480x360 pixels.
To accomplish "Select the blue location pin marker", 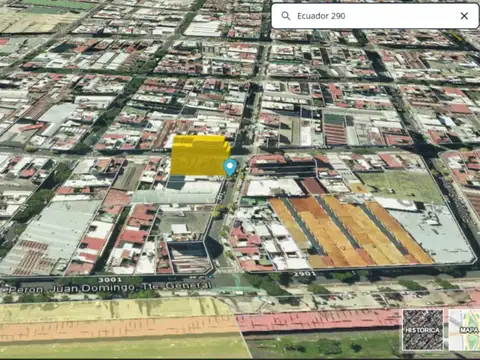I will coord(230,168).
